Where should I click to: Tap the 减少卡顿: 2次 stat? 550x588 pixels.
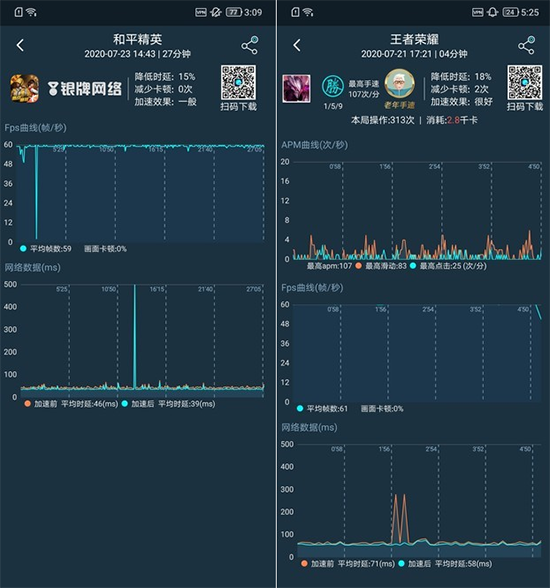tap(459, 89)
